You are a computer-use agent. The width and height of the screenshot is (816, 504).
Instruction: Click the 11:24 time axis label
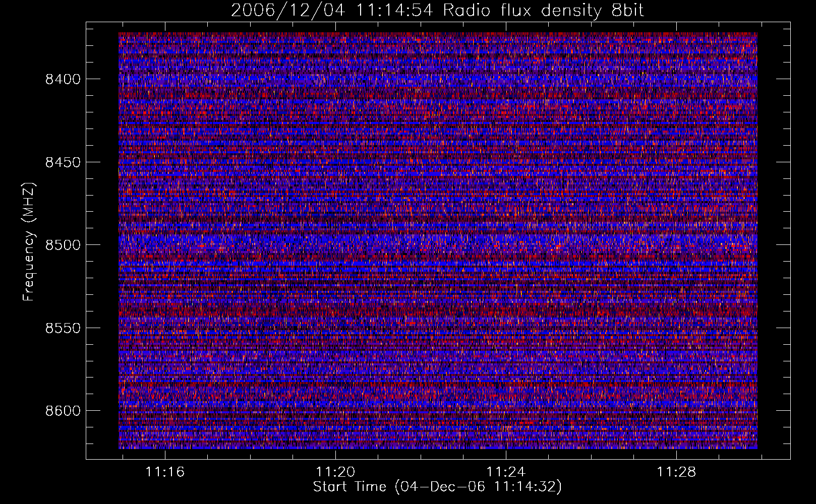pyautogui.click(x=506, y=472)
